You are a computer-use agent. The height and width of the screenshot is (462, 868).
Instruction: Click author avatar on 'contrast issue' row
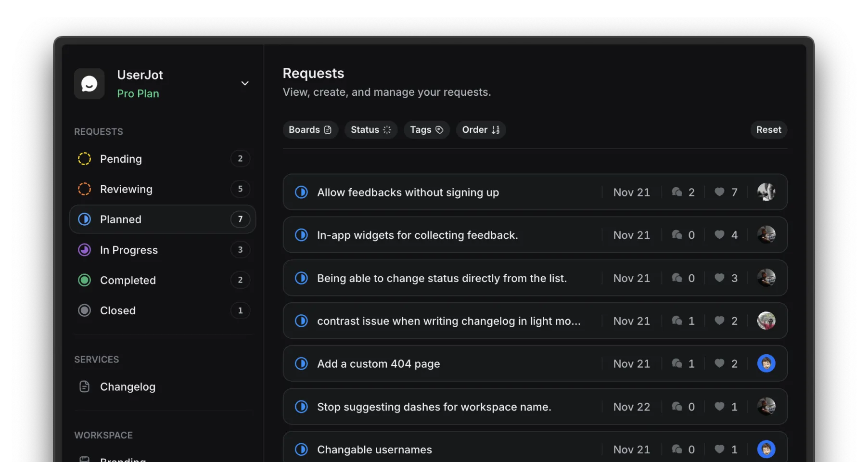[766, 321]
